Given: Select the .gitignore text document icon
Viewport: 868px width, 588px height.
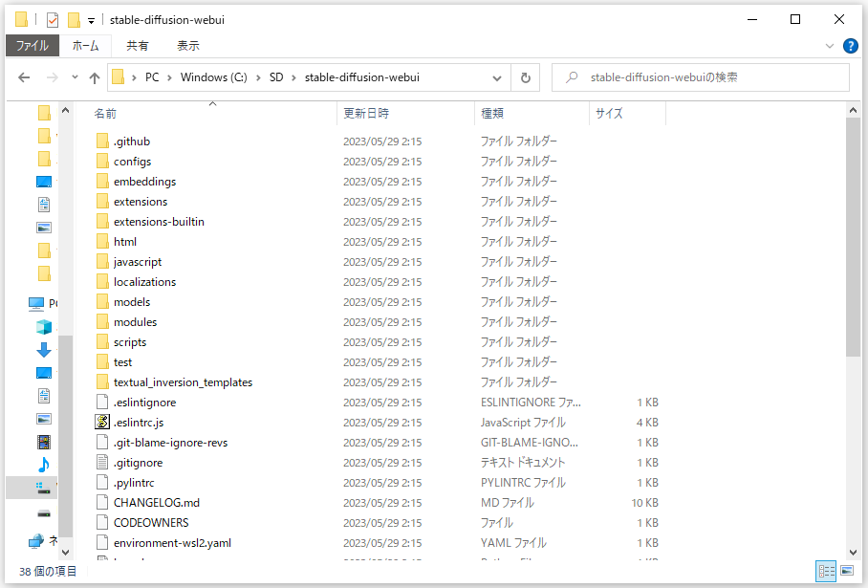Looking at the screenshot, I should 102,463.
